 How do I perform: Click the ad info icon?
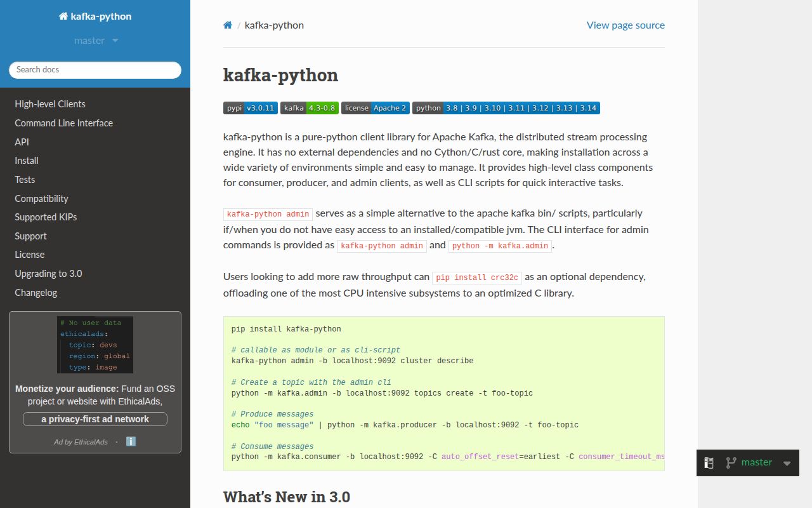(131, 441)
